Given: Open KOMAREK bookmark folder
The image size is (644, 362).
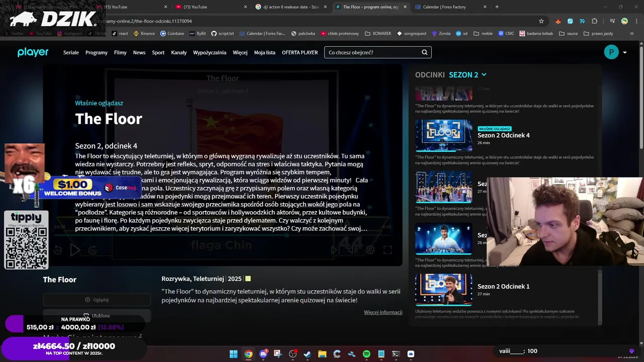Looking at the screenshot, I should 378,34.
